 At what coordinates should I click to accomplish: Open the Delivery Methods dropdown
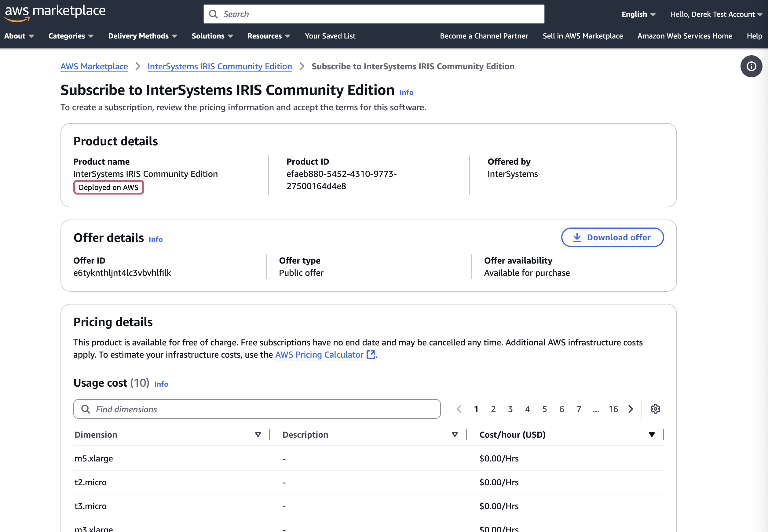(142, 36)
